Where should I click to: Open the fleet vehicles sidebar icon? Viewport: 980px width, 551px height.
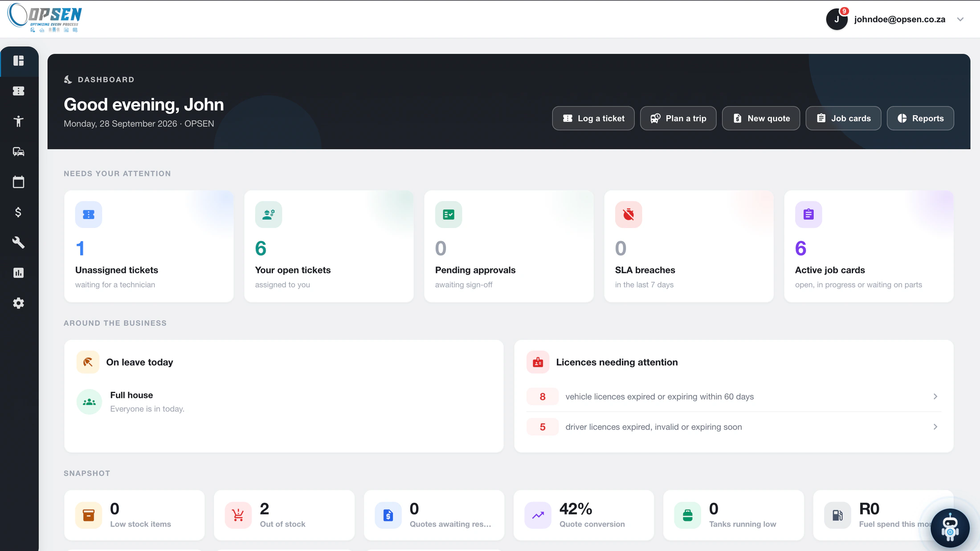(x=19, y=151)
